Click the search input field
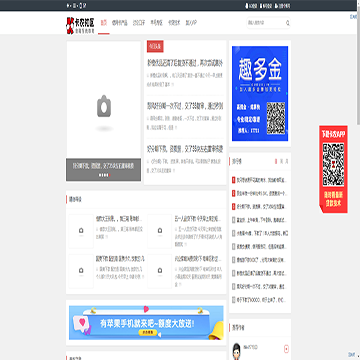The image size is (360, 360). 266,23
